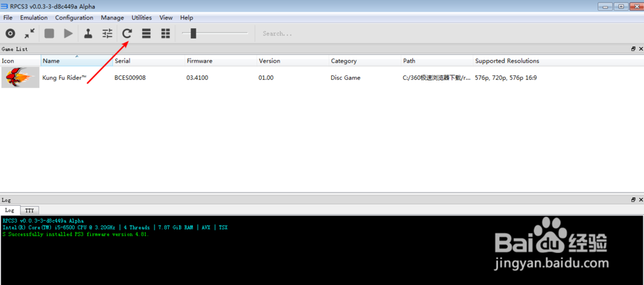Click the successfully installed firmware log line

[x=75, y=235]
